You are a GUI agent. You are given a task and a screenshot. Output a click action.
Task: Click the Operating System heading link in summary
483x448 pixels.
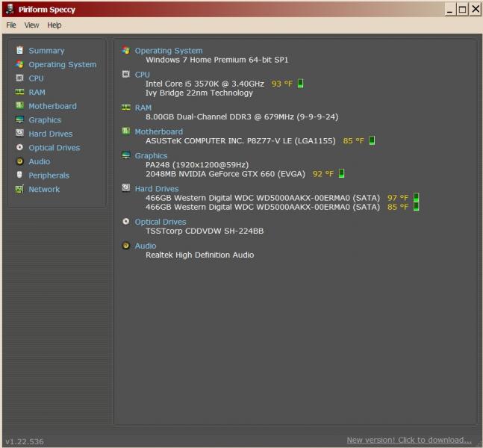pos(169,51)
